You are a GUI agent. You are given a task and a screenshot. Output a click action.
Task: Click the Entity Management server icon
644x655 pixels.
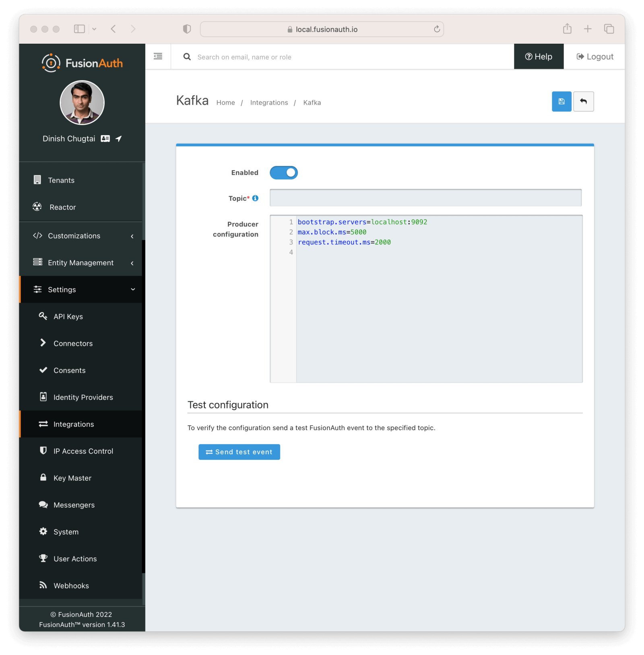point(37,262)
